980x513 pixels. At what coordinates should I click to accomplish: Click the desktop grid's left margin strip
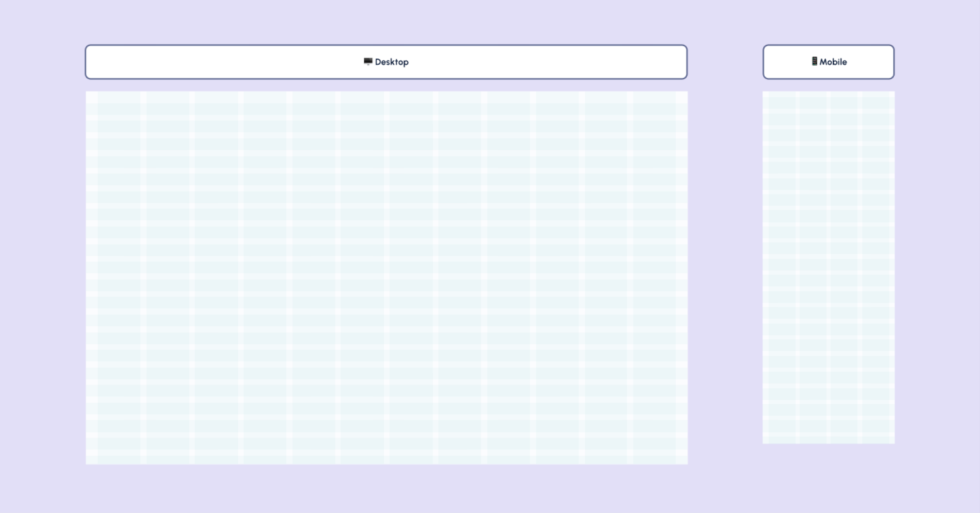92,277
